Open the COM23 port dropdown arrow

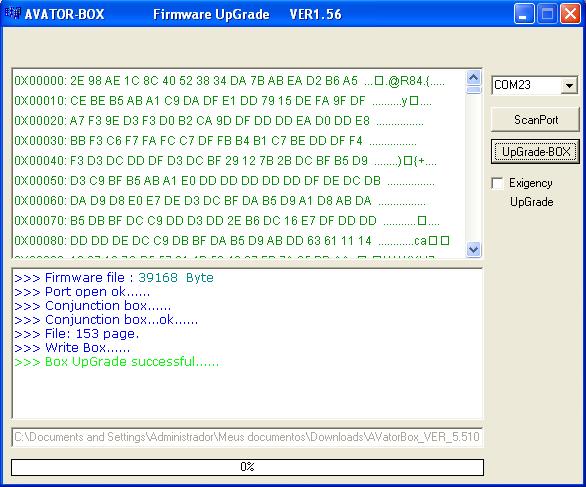[569, 86]
